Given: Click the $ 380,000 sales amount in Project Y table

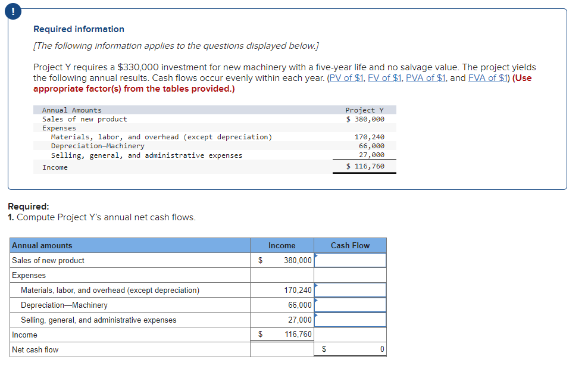Looking at the screenshot, I should click(x=365, y=119).
